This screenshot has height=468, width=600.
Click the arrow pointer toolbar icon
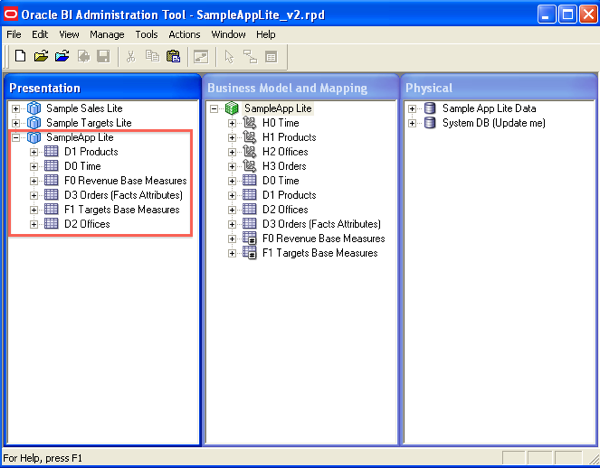pyautogui.click(x=229, y=57)
